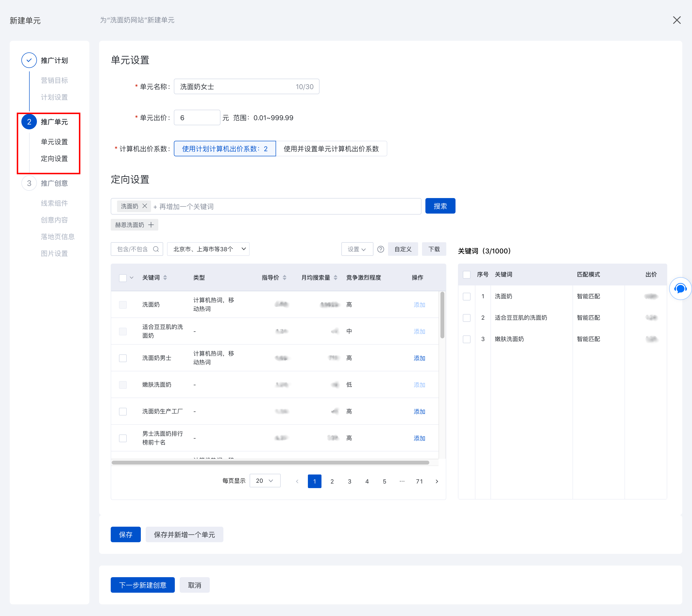Go to last page 71
The height and width of the screenshot is (616, 692).
point(420,481)
